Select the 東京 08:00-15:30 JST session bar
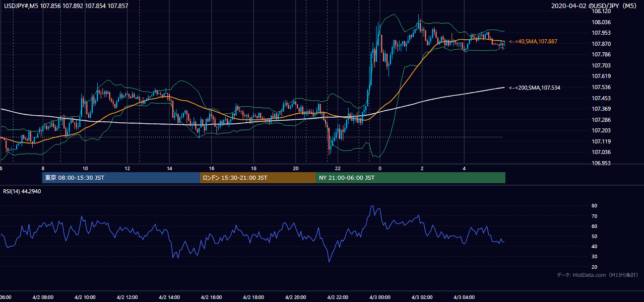 point(121,178)
